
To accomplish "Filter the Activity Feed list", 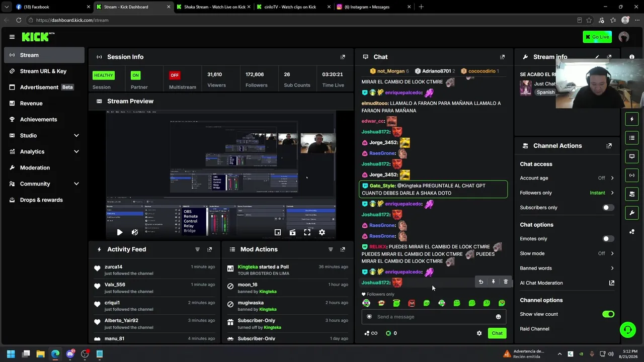I will 197,249.
